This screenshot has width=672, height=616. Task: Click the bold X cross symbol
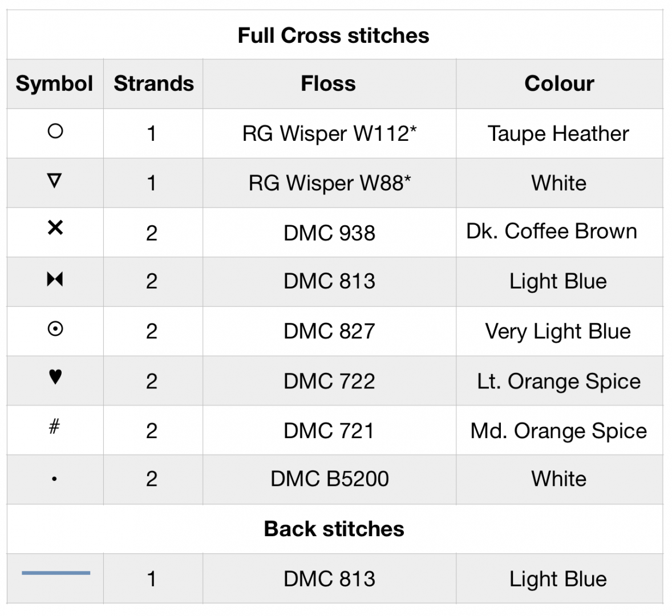click(55, 228)
